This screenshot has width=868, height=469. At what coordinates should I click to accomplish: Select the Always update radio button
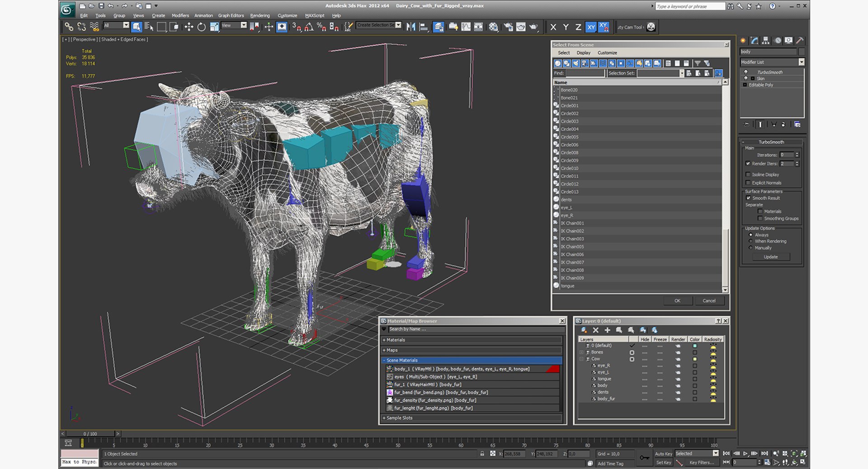coord(750,235)
